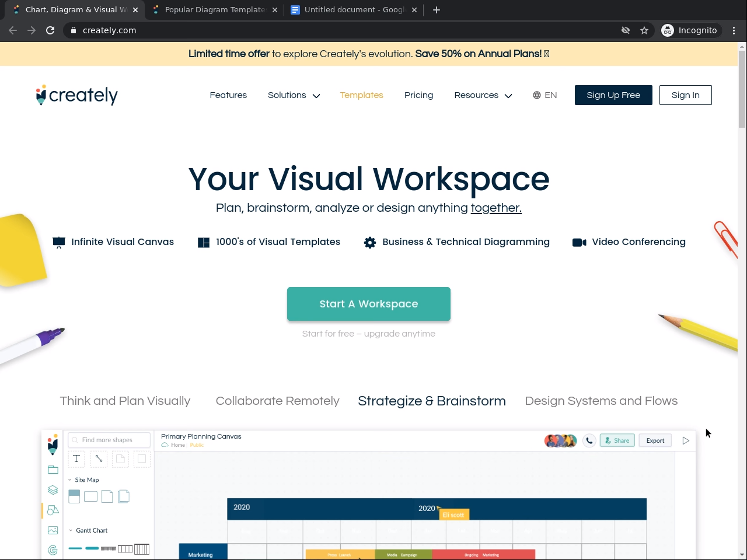Click the Creately logo
The image size is (747, 560).
tap(76, 95)
